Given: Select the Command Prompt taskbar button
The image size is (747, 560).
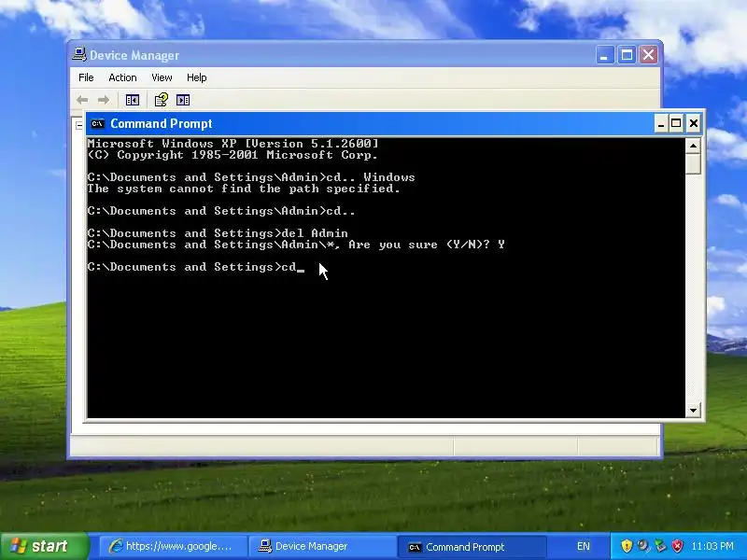Looking at the screenshot, I should point(472,547).
